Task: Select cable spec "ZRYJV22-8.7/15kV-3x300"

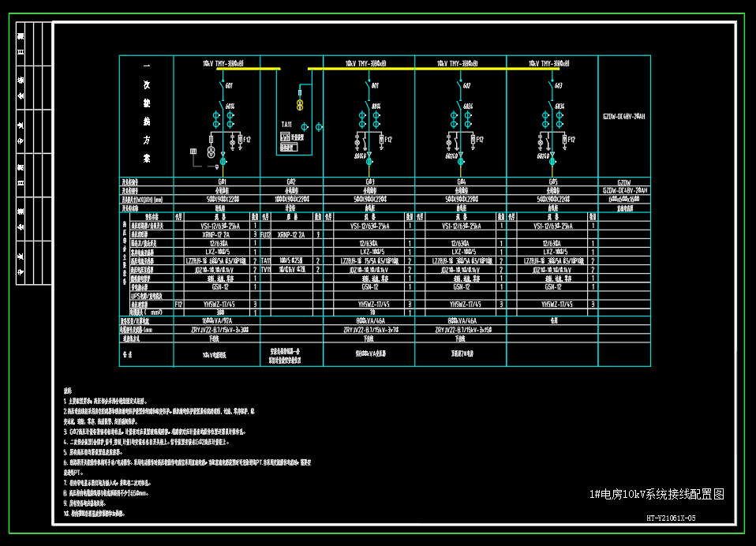Action: click(220, 330)
